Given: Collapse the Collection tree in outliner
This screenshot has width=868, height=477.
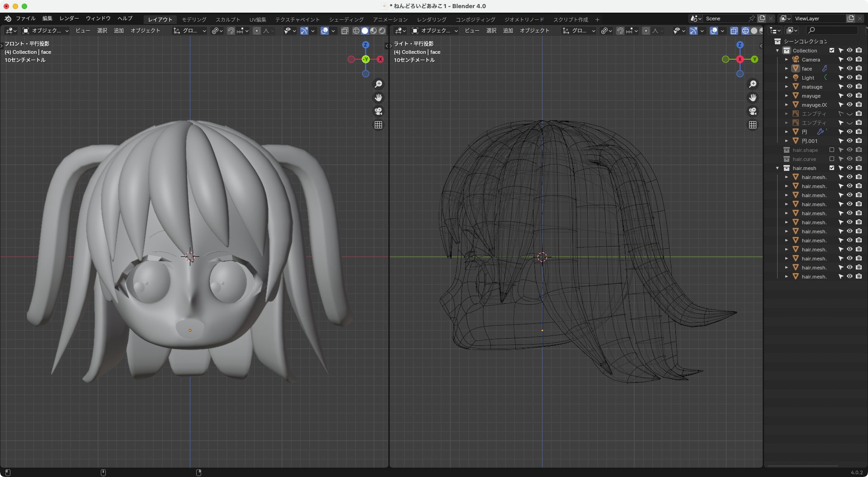Looking at the screenshot, I should pyautogui.click(x=778, y=50).
